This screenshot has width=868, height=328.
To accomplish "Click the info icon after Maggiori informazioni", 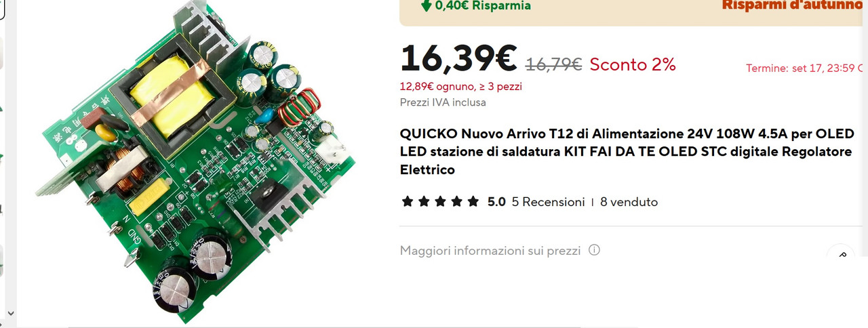I will point(594,250).
